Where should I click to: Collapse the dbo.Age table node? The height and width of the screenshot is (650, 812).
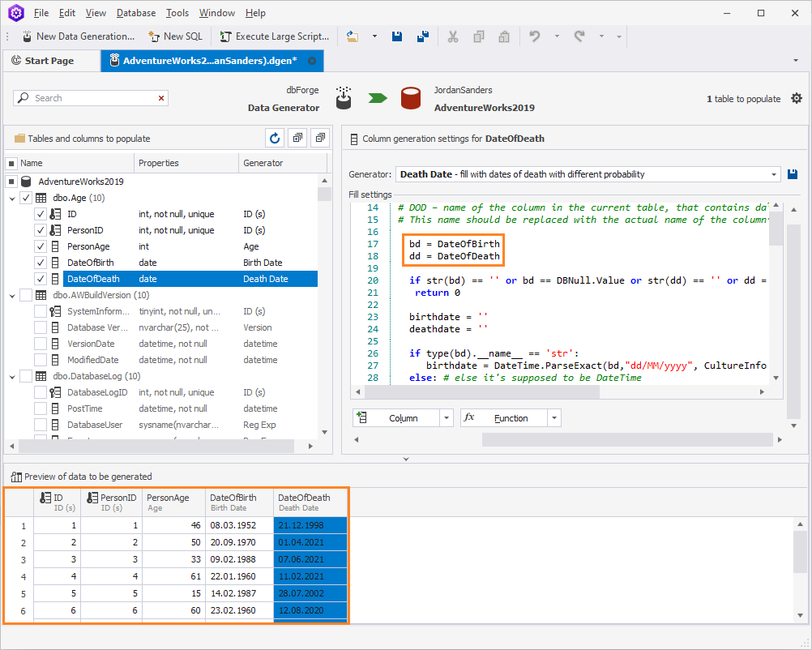(12, 199)
